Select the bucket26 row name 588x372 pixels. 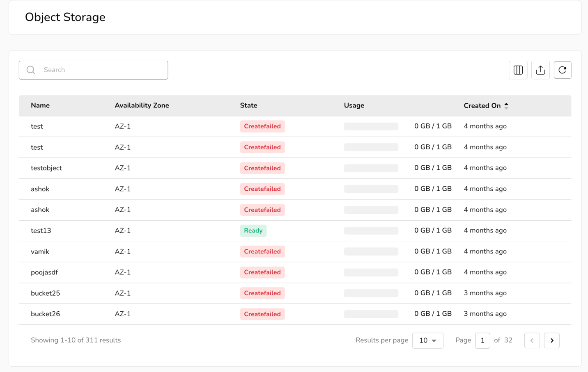[x=46, y=314]
